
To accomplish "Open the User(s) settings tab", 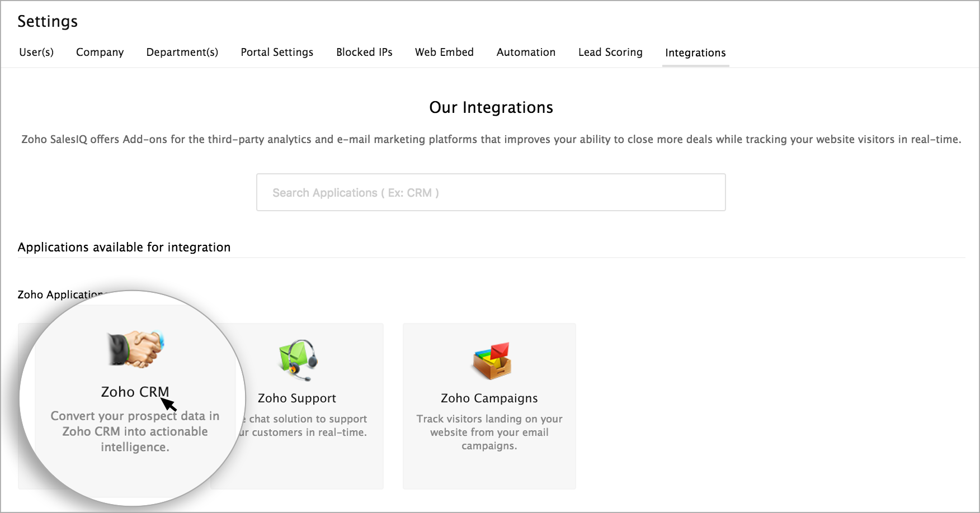I will click(x=36, y=52).
